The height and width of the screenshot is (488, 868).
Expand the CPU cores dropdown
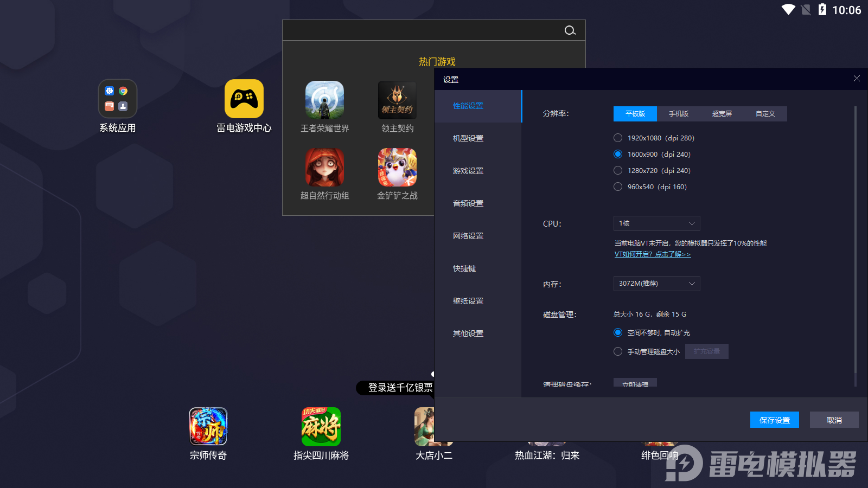(x=657, y=223)
